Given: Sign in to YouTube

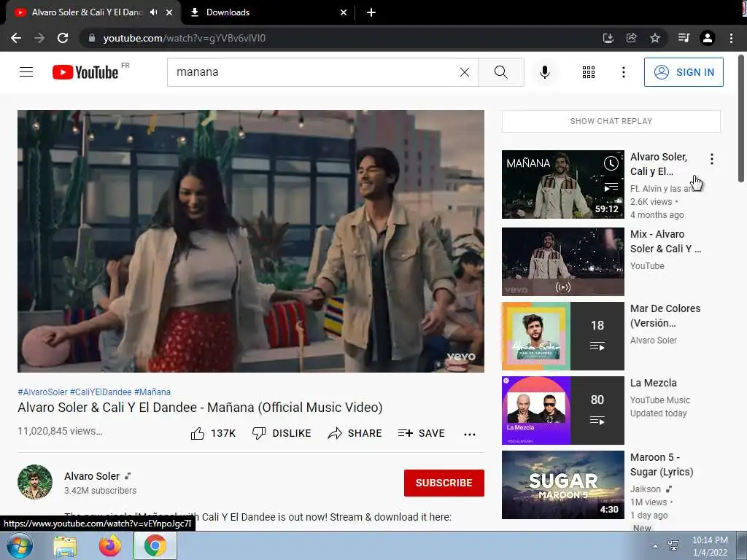Looking at the screenshot, I should (683, 72).
